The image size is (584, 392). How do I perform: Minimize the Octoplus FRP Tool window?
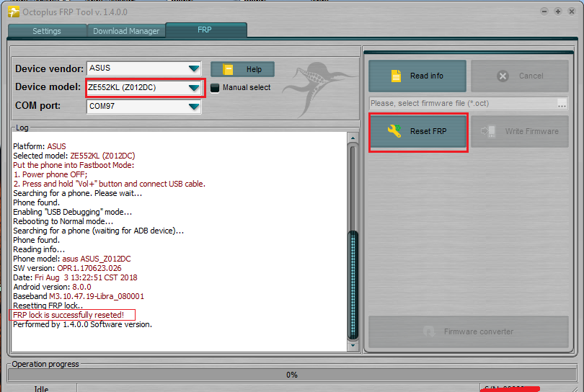pyautogui.click(x=544, y=12)
